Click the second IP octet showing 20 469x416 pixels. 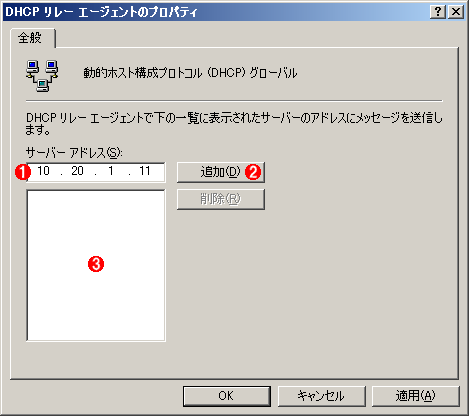[77, 171]
